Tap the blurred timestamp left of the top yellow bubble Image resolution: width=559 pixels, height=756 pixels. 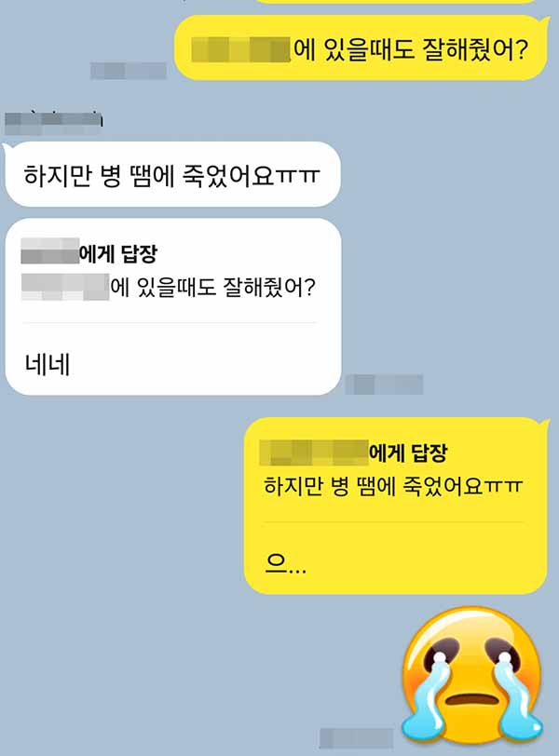(x=129, y=71)
